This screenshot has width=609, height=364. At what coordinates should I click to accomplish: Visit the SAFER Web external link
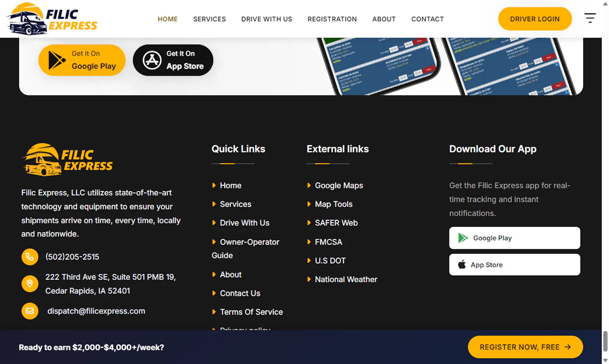[336, 223]
